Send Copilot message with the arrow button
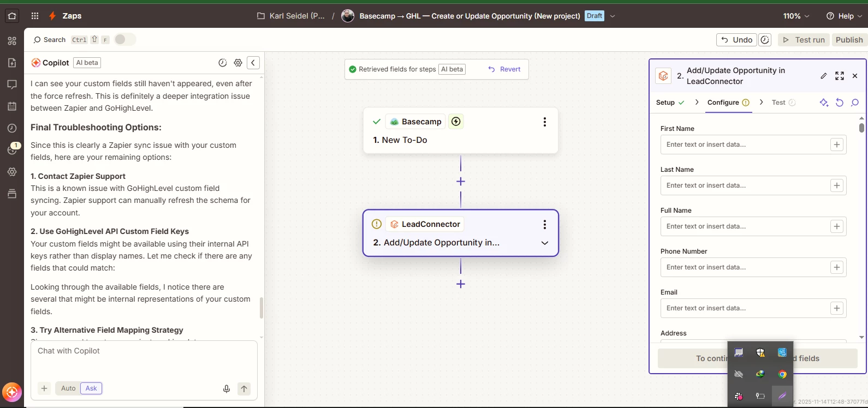868x408 pixels. click(x=244, y=389)
